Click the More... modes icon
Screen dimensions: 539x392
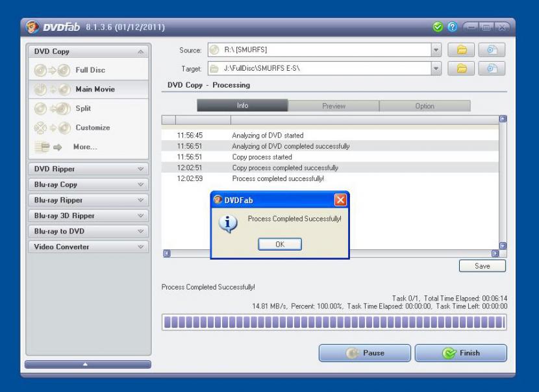(48, 147)
